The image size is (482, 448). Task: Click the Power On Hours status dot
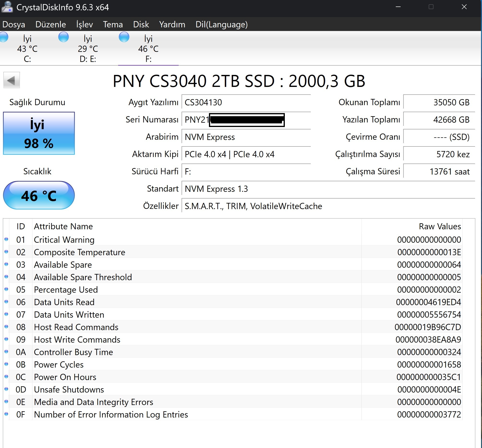6,377
